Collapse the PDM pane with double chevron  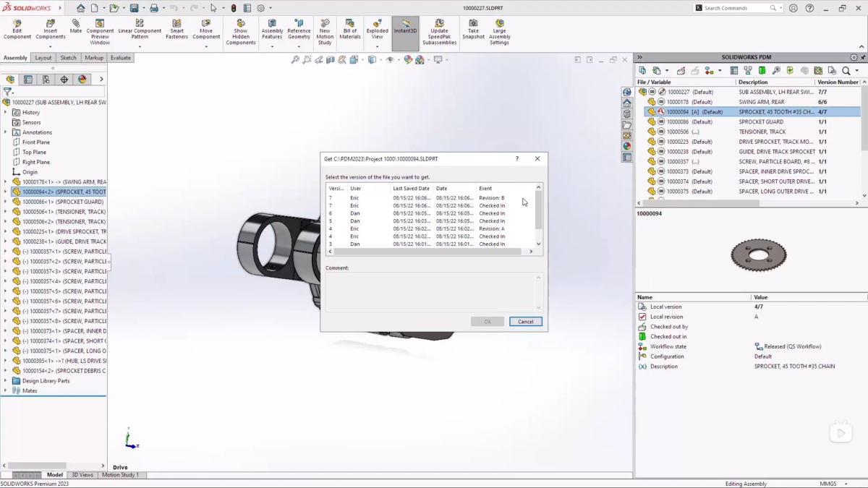(640, 57)
